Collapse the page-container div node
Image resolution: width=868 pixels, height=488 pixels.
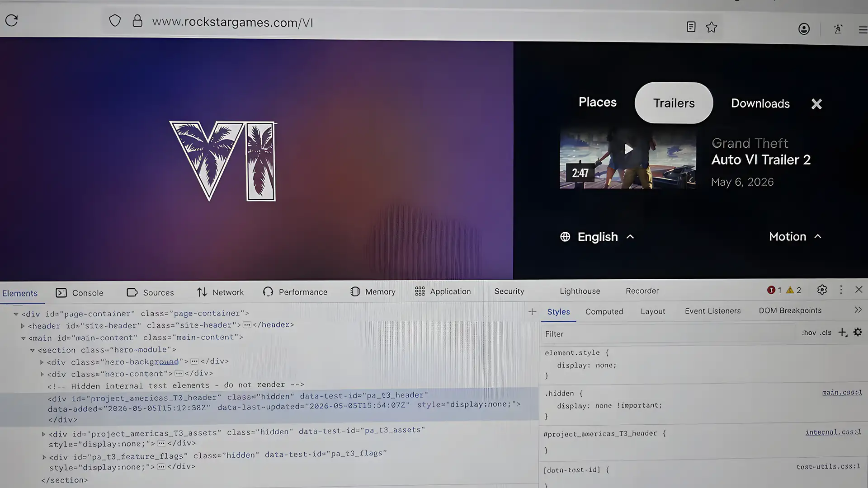tap(16, 314)
